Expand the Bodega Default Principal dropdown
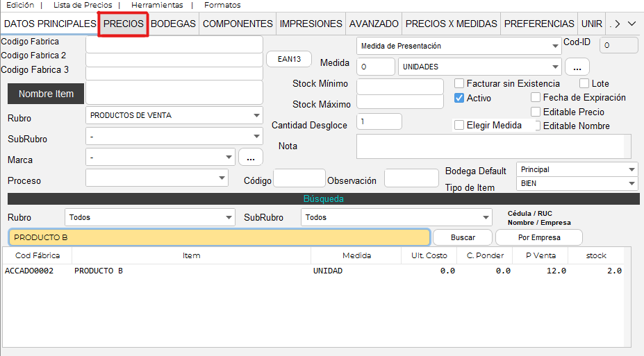The image size is (644, 356). click(x=577, y=169)
